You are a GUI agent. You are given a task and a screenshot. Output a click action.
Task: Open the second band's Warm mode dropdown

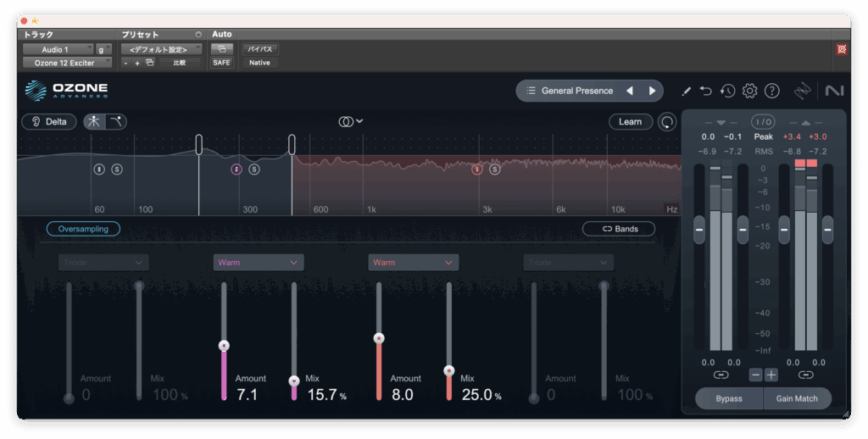point(259,263)
